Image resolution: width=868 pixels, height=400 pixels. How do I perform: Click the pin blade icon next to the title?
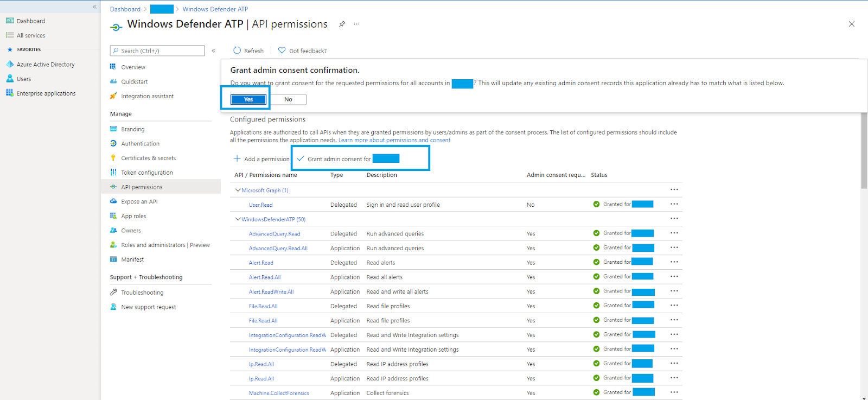(342, 24)
